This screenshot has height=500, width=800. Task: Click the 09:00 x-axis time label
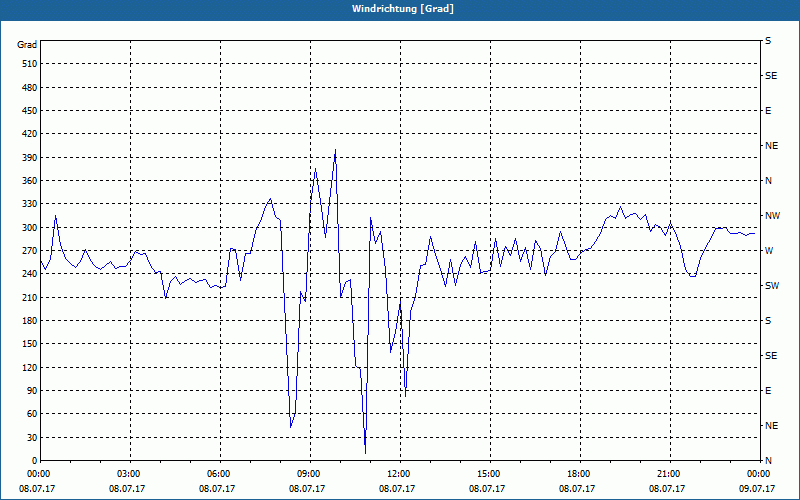[310, 474]
